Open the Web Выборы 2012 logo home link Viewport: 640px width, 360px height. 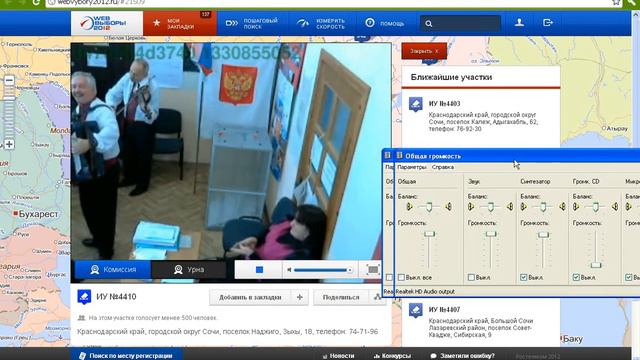coord(107,23)
